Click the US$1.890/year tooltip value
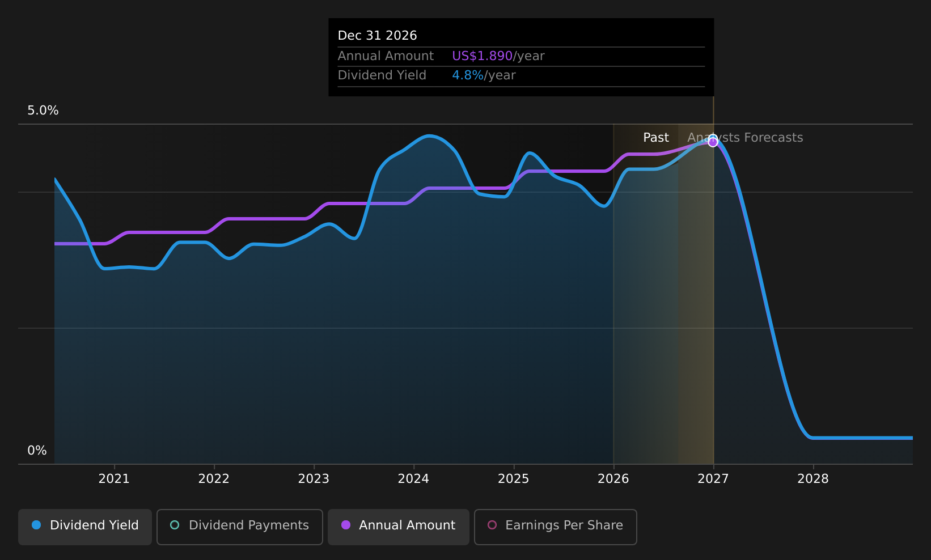The width and height of the screenshot is (931, 560). pyautogui.click(x=498, y=56)
